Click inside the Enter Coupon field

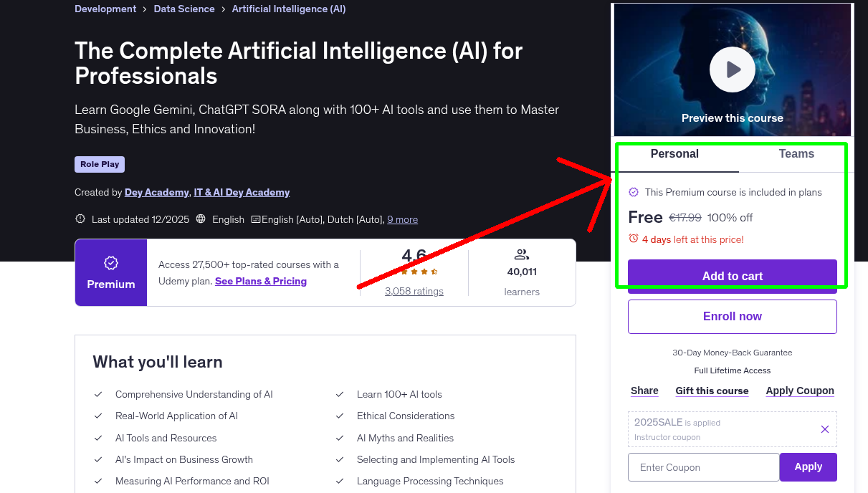[x=703, y=466]
